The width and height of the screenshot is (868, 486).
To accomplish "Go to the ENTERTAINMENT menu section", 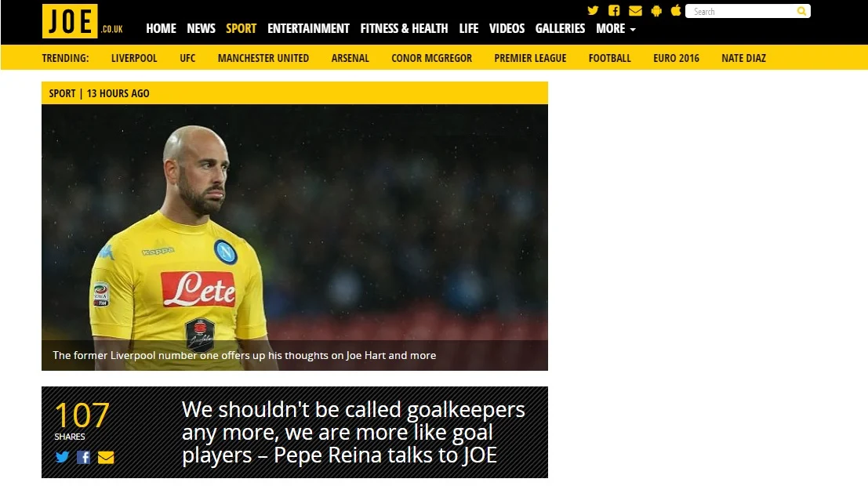I will coord(308,28).
